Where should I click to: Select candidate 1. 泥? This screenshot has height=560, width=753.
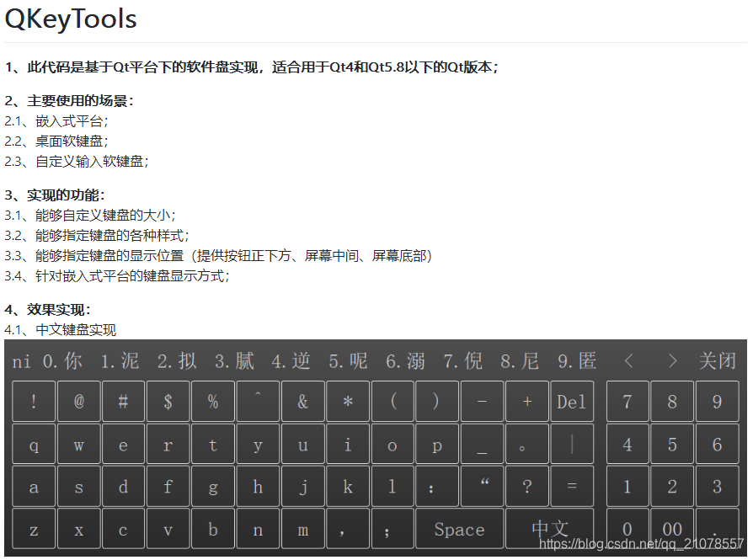click(x=120, y=360)
